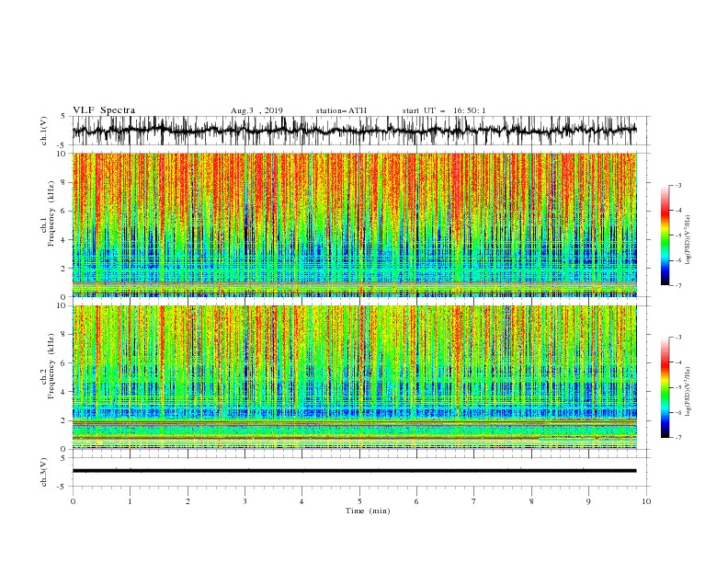Click the time axis tick label "10"
The width and height of the screenshot is (728, 563).
pos(646,501)
